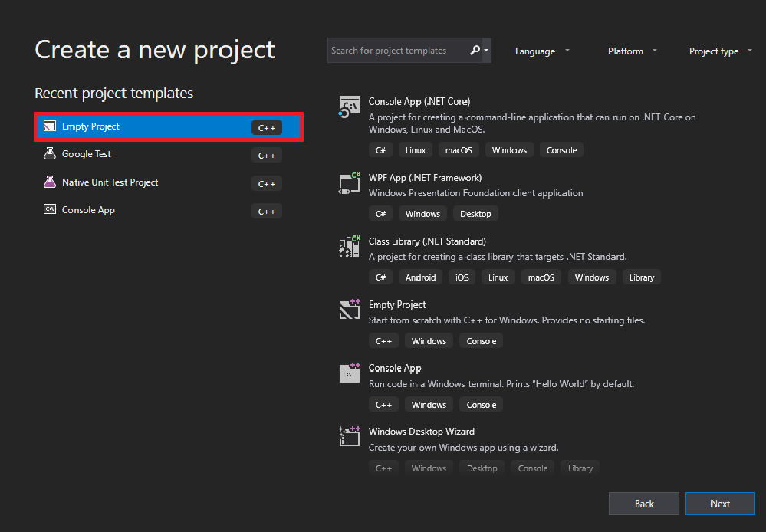Click the Back button
766x532 pixels.
(643, 504)
